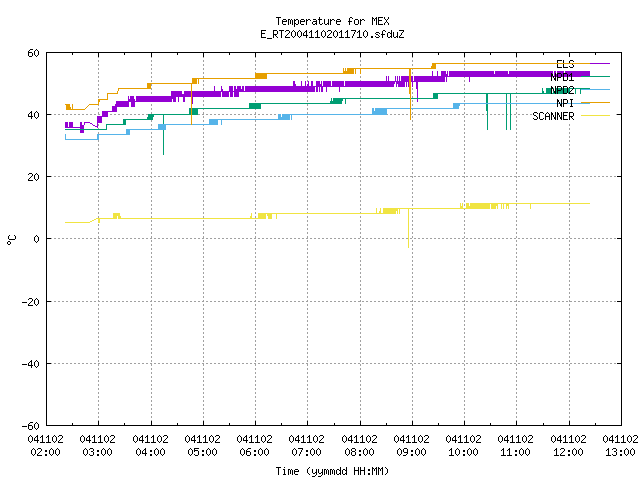Image resolution: width=640 pixels, height=480 pixels.
Task: Click the x-axis tick label 041102 06:00
Action: (255, 446)
